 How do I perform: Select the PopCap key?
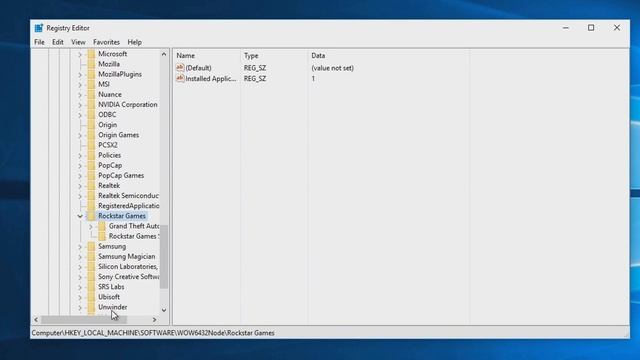[x=110, y=165]
